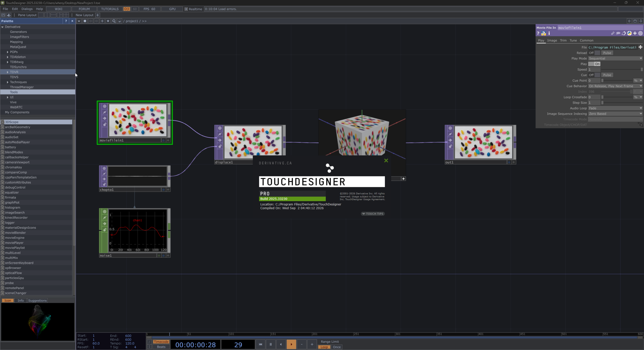Click the bypass arrow icon on displace1 node

click(x=220, y=140)
